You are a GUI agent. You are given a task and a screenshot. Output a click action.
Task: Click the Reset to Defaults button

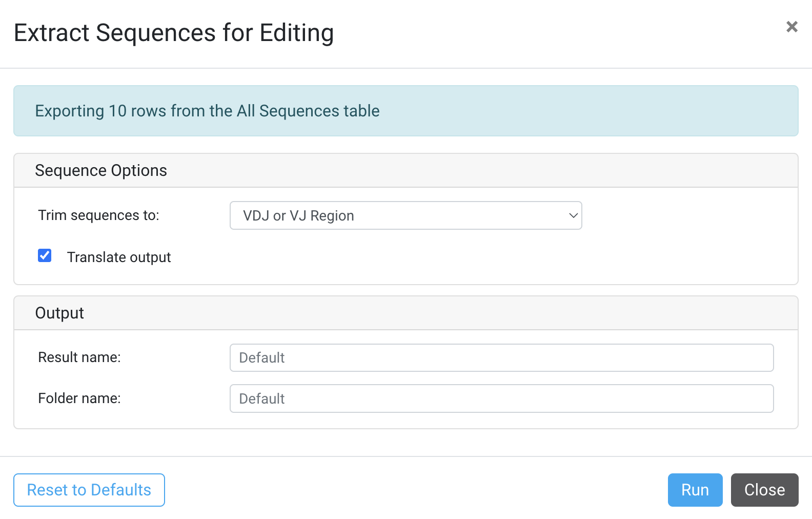point(89,490)
